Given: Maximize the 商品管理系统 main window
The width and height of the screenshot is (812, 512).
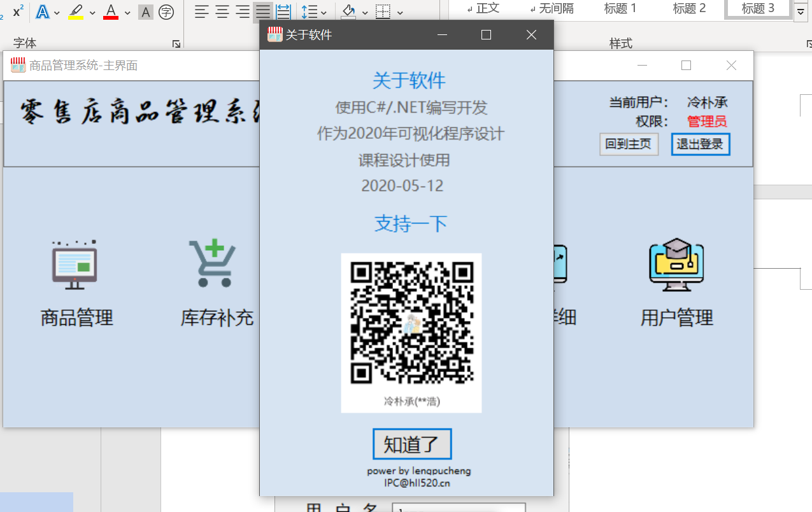Looking at the screenshot, I should pyautogui.click(x=686, y=65).
